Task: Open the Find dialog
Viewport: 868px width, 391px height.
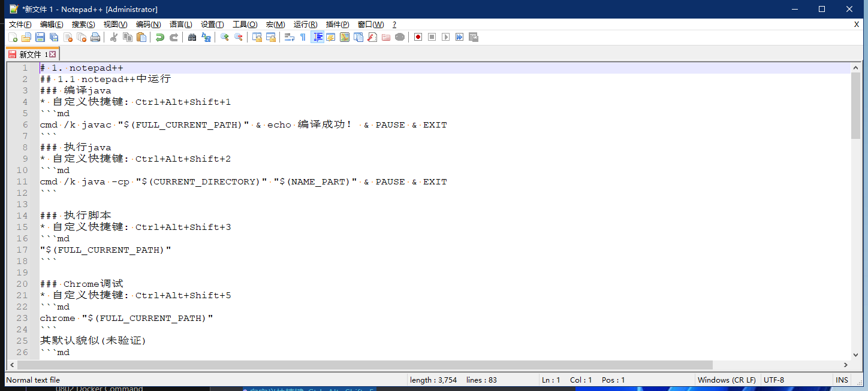Action: (x=192, y=37)
